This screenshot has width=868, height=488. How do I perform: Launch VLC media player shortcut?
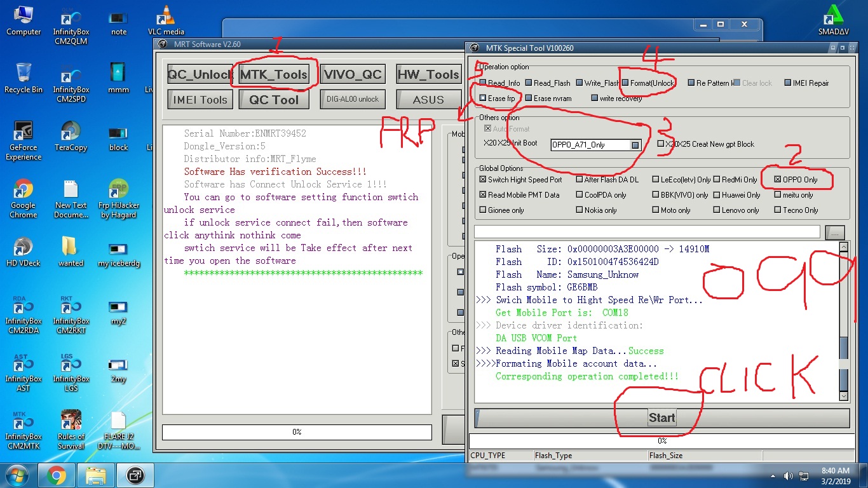(166, 20)
